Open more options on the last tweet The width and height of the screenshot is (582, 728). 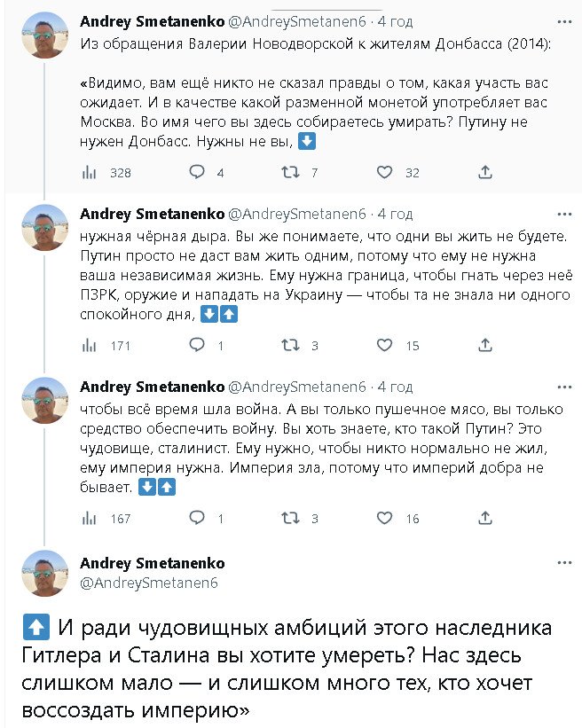pos(563,563)
